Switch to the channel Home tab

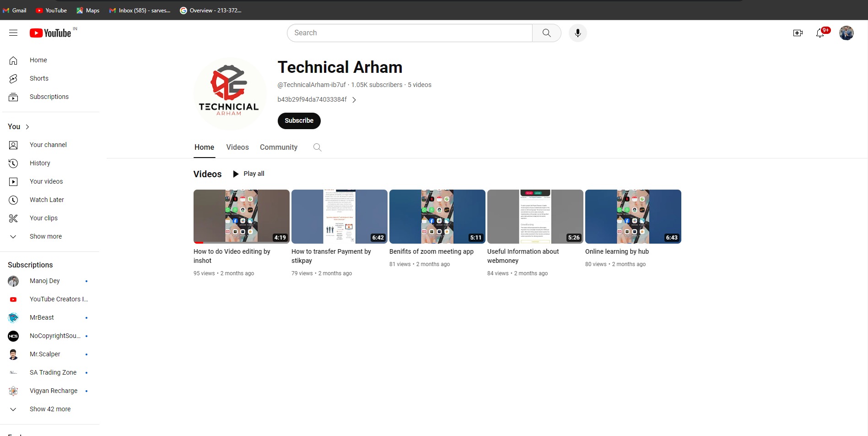click(x=204, y=147)
